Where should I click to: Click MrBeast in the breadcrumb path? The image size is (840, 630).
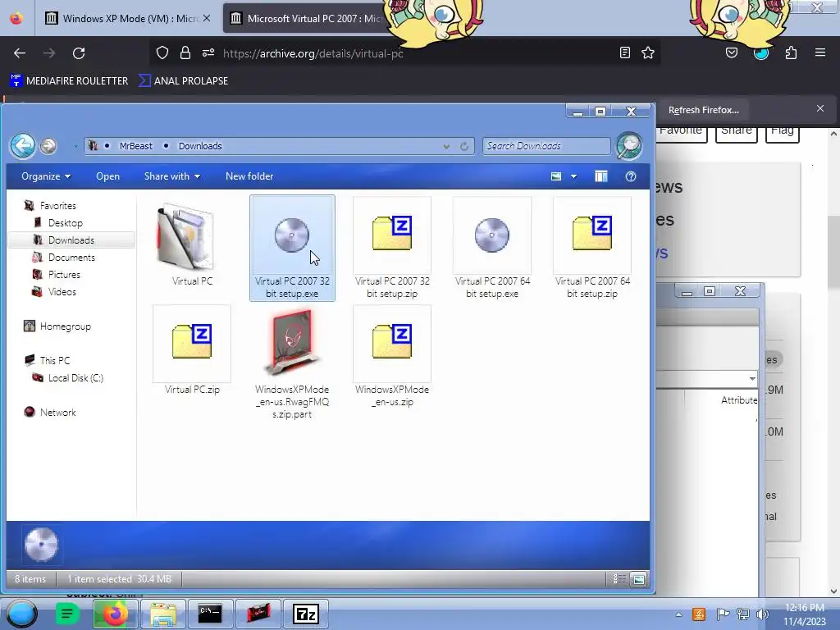coord(135,146)
